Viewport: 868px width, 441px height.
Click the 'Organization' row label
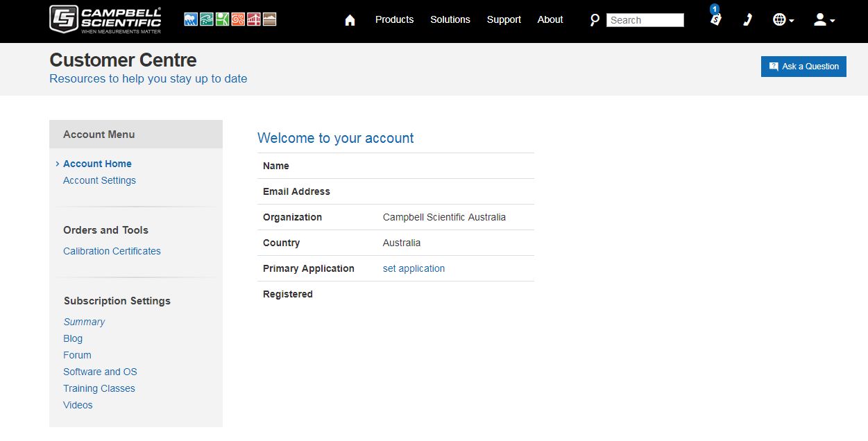click(292, 217)
